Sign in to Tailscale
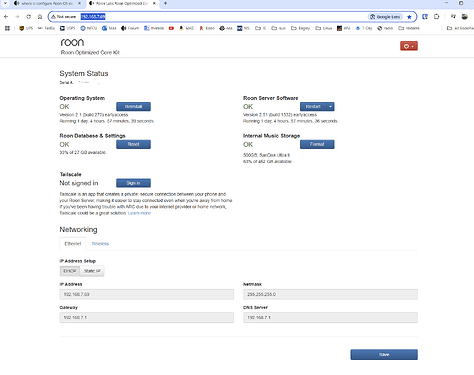Screen dimensions: 474x375 [133, 183]
